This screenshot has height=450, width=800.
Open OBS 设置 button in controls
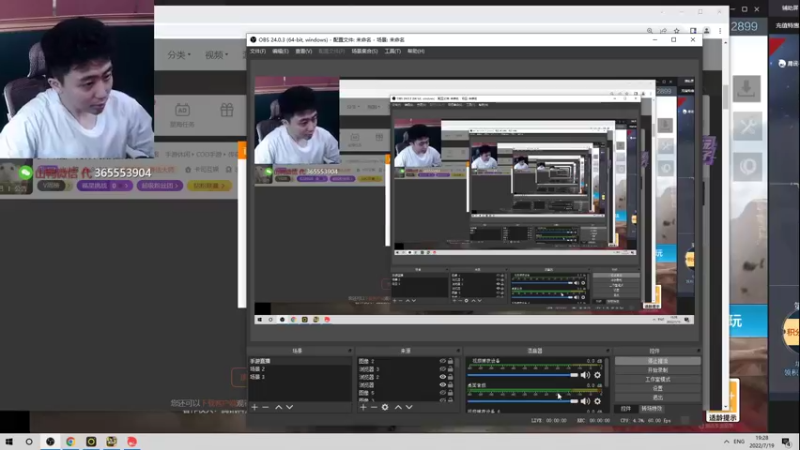point(658,388)
